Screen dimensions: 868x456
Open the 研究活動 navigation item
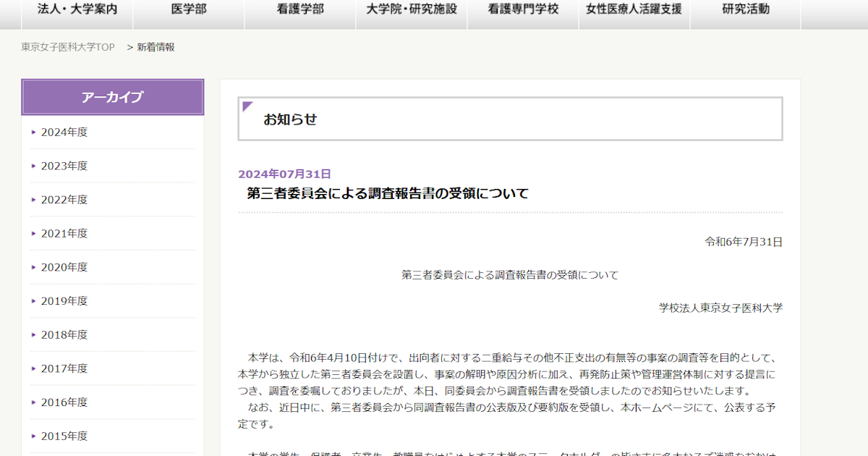coord(746,9)
